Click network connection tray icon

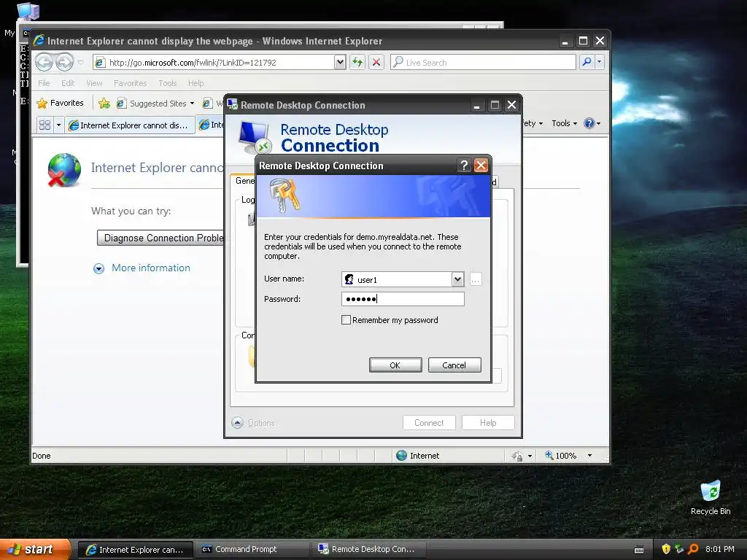(679, 549)
